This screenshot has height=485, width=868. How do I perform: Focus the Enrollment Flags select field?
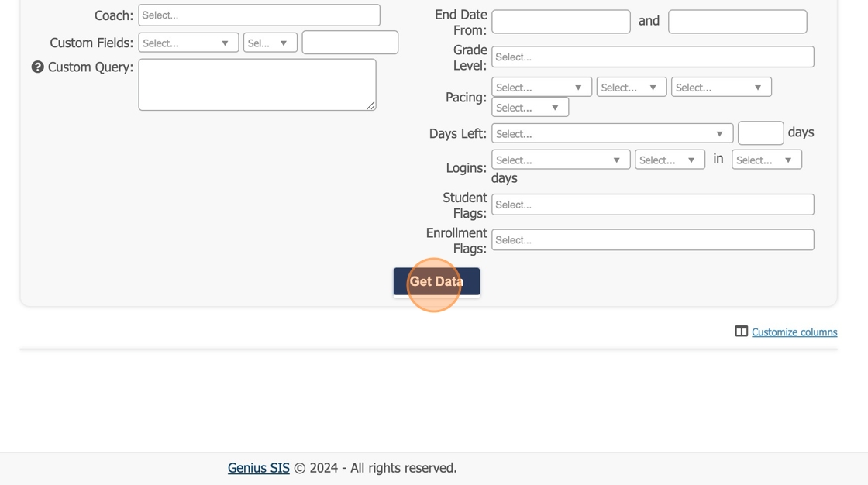[652, 240]
